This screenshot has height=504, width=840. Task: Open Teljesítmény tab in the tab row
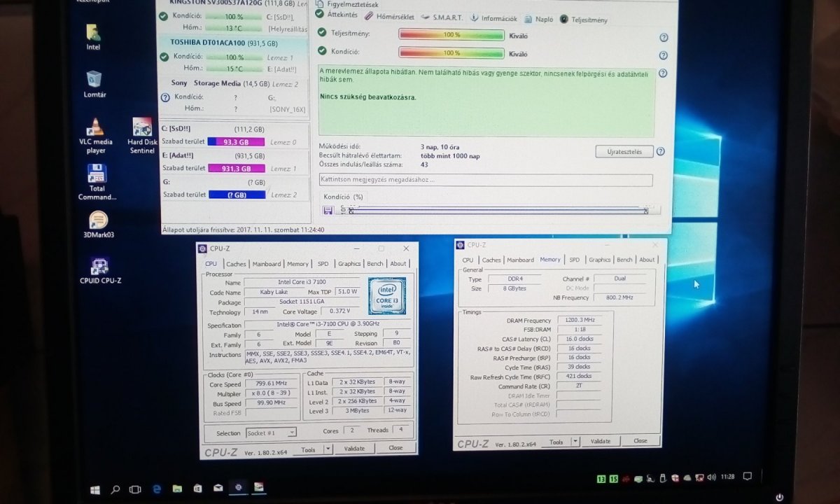click(584, 20)
